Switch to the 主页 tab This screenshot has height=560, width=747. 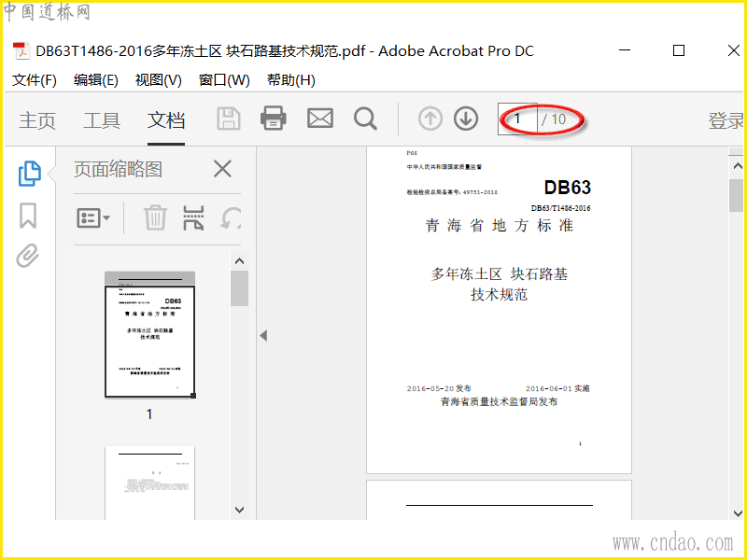[37, 120]
